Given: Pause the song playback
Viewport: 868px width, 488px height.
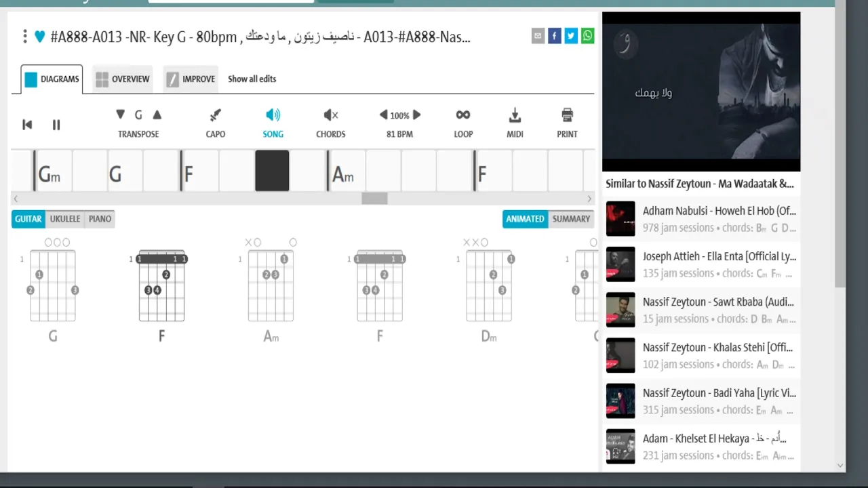Looking at the screenshot, I should click(x=56, y=125).
